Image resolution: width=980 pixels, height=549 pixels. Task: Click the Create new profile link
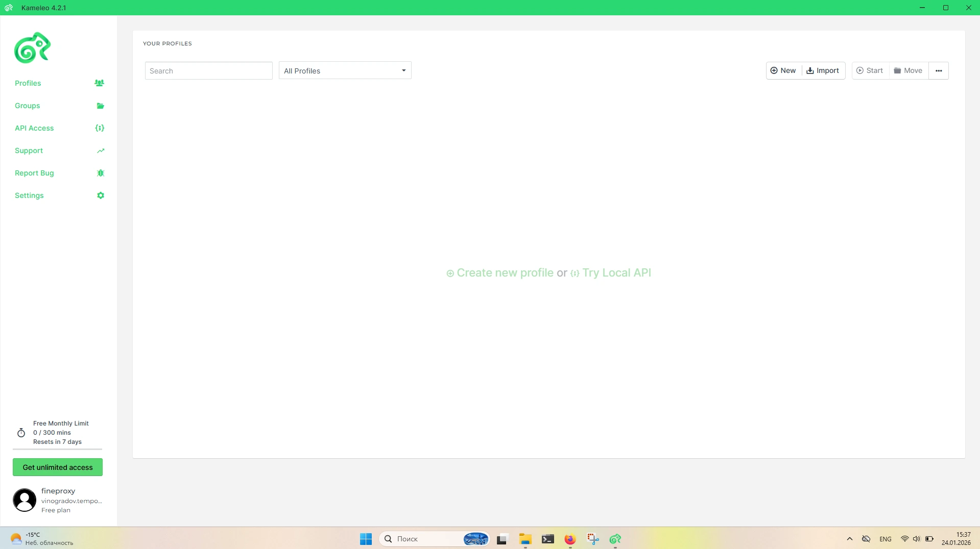[499, 273]
